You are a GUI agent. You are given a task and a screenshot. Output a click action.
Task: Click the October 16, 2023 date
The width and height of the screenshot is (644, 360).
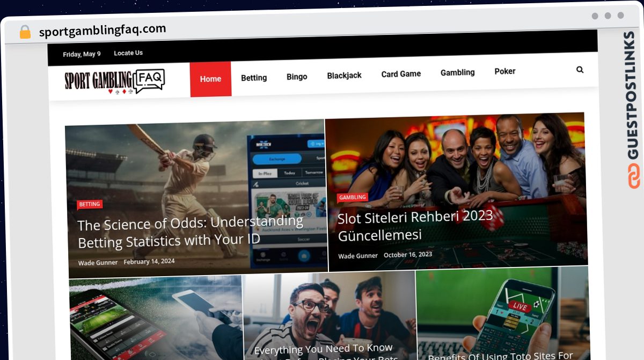point(408,255)
